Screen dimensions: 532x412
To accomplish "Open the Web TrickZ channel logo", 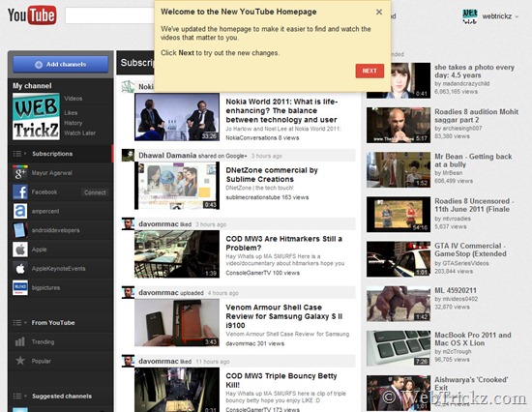I will click(x=36, y=116).
